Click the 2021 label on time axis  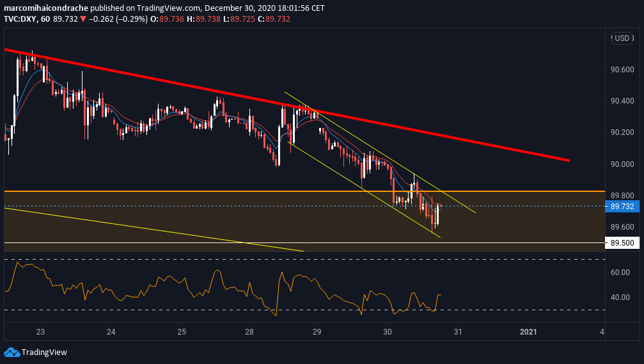click(x=528, y=331)
